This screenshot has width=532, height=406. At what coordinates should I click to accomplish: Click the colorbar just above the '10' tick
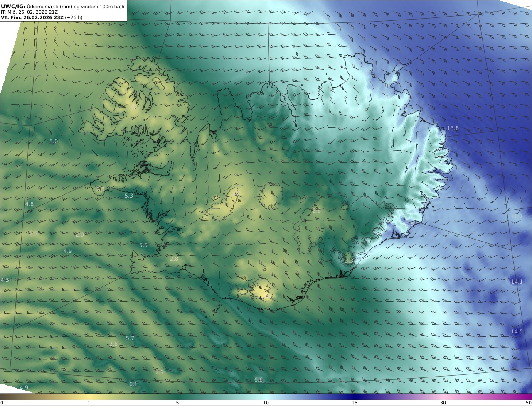coord(266,396)
